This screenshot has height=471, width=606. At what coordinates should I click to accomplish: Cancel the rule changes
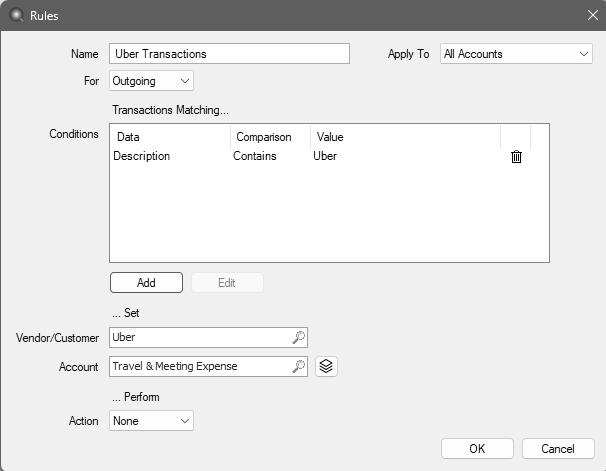[x=558, y=449]
